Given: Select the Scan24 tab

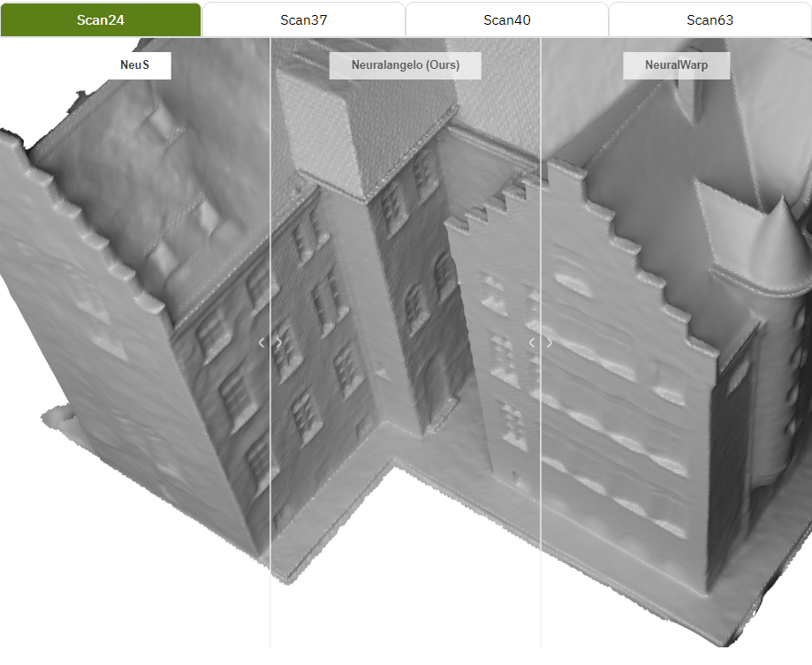Looking at the screenshot, I should (101, 19).
